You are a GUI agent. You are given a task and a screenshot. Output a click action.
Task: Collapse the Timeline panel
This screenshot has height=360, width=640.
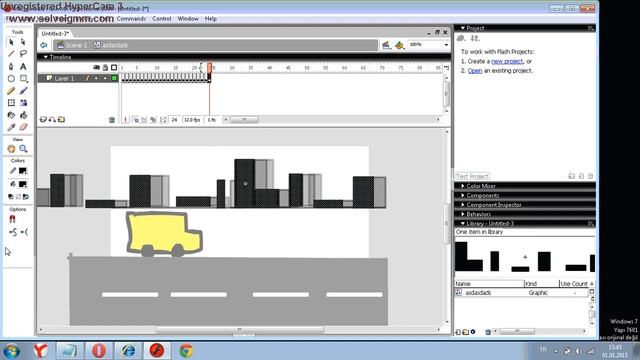(45, 57)
